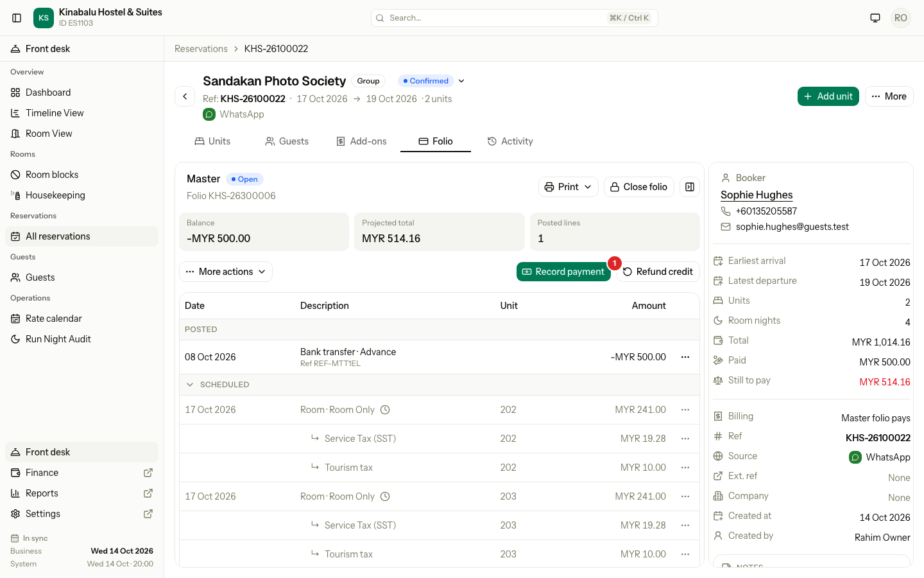
Task: Open row menu for unit 202 Service Tax
Action: point(685,439)
